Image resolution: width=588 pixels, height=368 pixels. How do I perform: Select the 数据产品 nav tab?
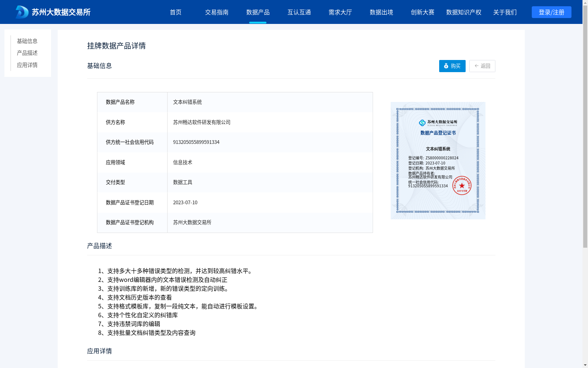coord(258,12)
